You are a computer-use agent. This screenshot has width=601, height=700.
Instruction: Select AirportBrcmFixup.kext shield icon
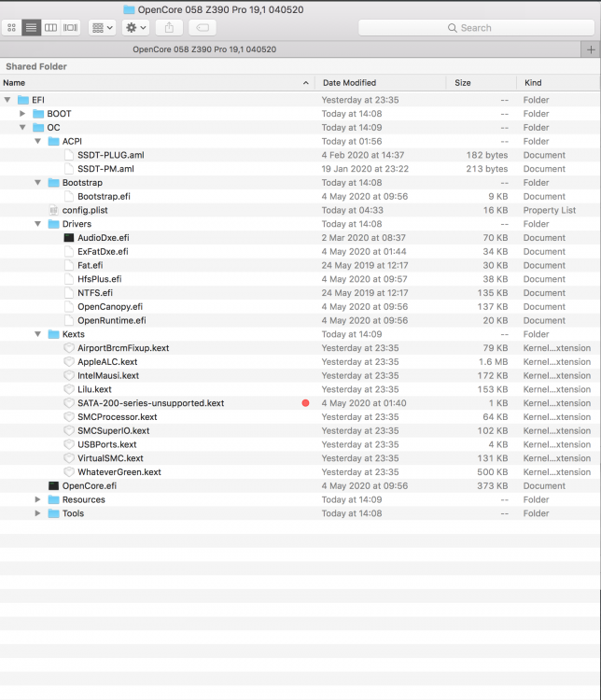[x=69, y=348]
